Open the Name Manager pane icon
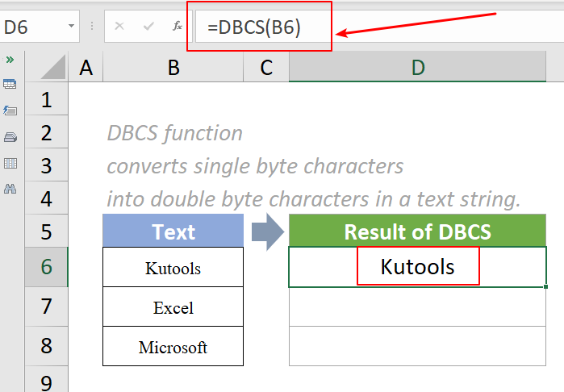 [x=10, y=136]
